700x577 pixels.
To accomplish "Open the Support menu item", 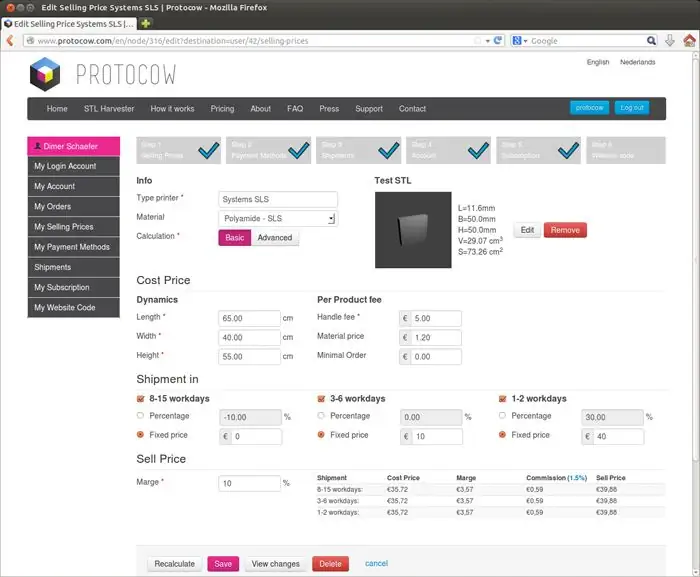I will point(369,109).
